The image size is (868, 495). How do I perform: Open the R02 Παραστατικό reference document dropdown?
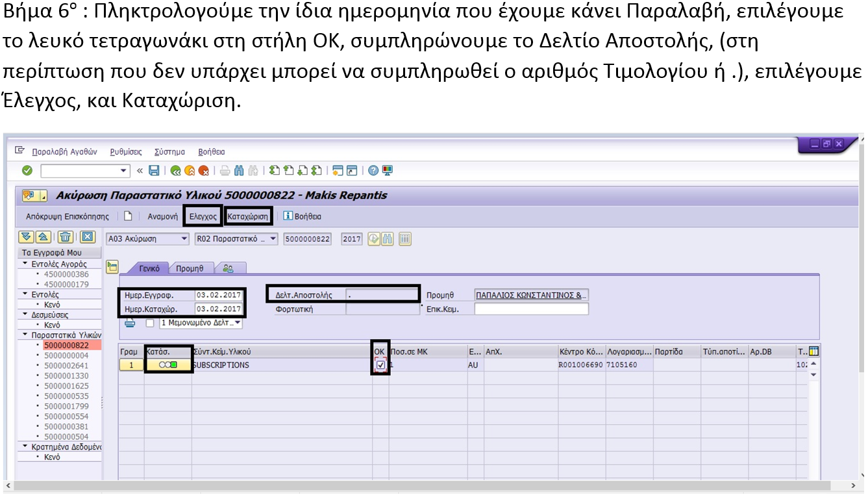tap(273, 239)
